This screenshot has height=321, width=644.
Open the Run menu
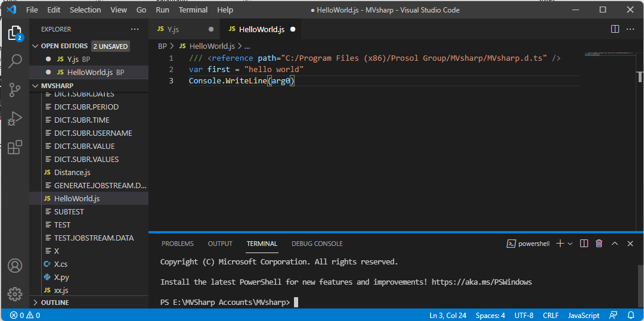coord(163,10)
